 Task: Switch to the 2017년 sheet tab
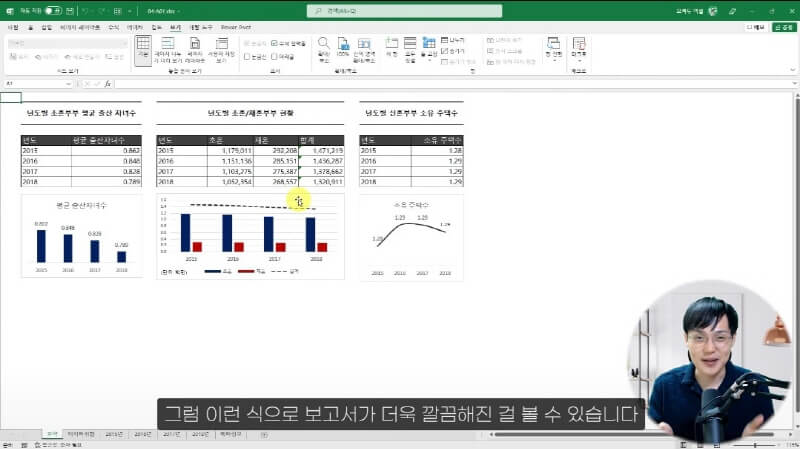click(x=171, y=435)
